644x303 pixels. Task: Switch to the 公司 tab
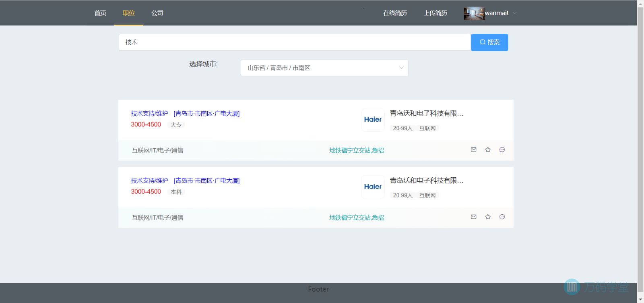point(157,13)
